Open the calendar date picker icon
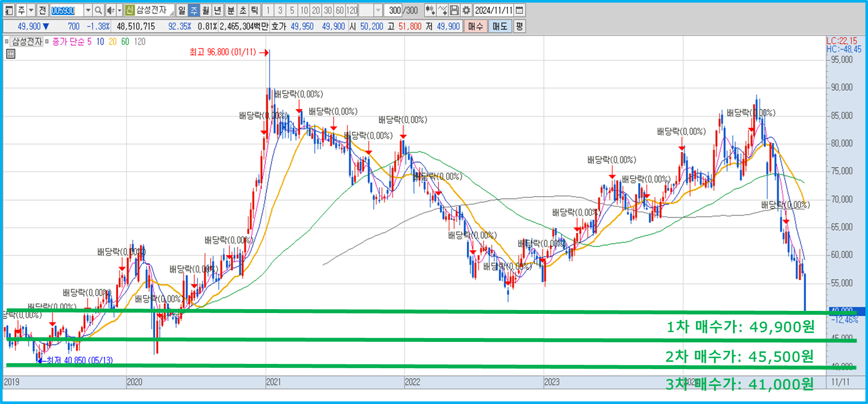 520,10
